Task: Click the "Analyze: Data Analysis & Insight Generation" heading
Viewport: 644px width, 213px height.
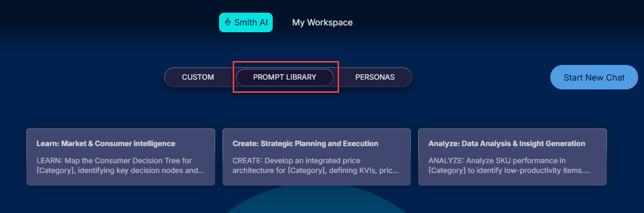Action: (x=506, y=144)
